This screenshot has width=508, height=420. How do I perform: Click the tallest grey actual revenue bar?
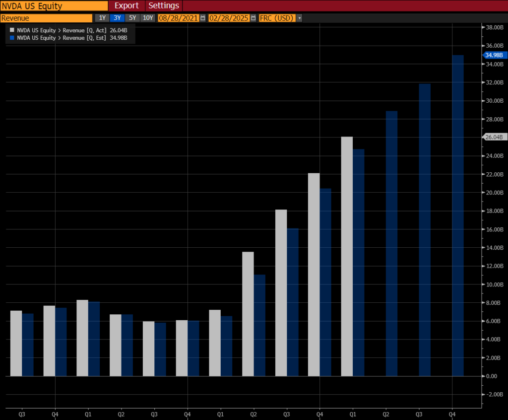point(347,256)
